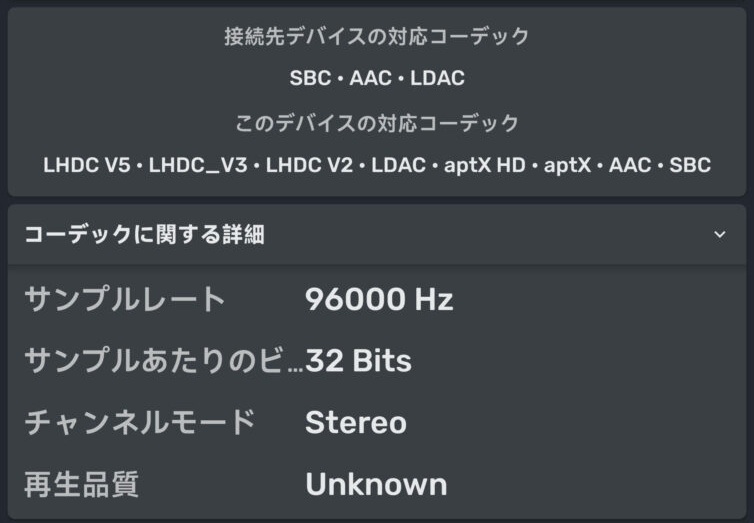This screenshot has height=523, width=754.
Task: Click SBC in the connected device's codecs
Action: [309, 78]
